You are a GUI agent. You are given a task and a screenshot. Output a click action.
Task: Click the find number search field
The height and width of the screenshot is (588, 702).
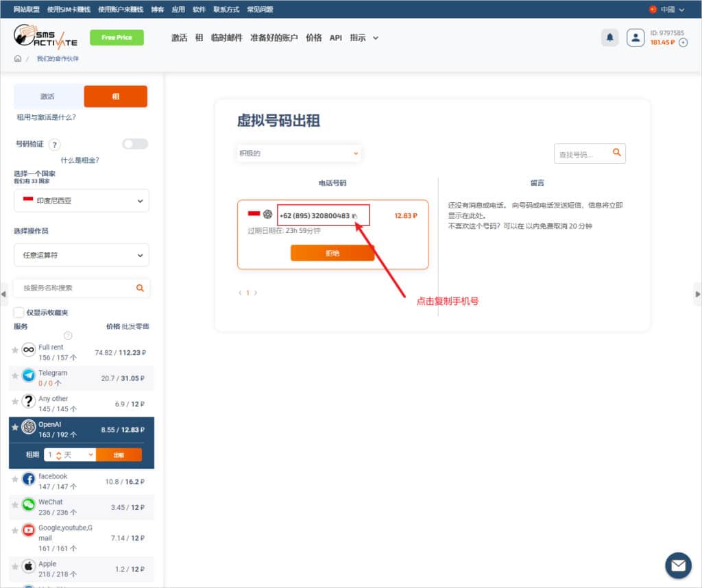tap(590, 154)
